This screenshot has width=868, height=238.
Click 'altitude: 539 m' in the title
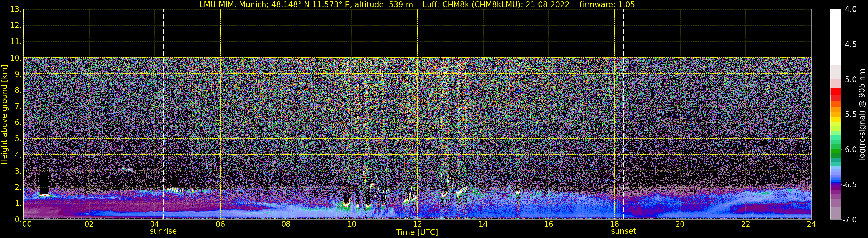pyautogui.click(x=383, y=5)
